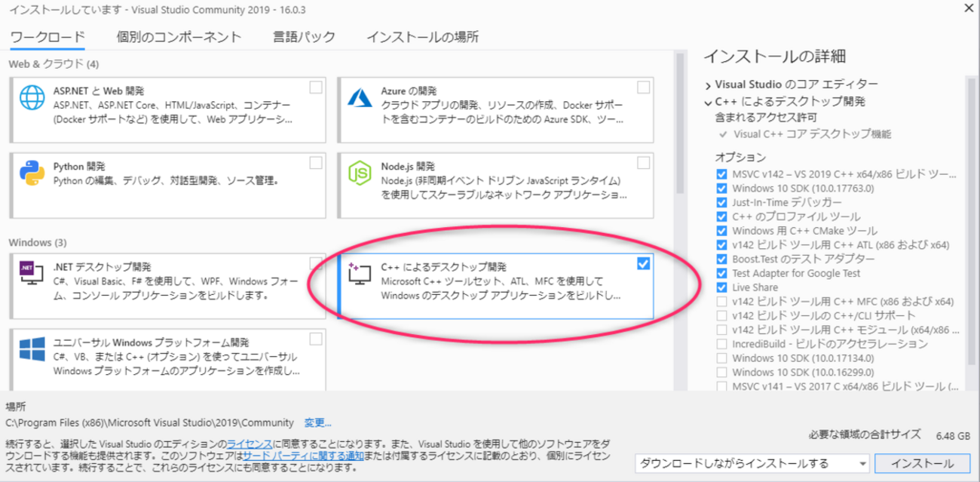Viewport: 980px width, 482px height.
Task: Click the Python logo icon
Action: (x=32, y=173)
